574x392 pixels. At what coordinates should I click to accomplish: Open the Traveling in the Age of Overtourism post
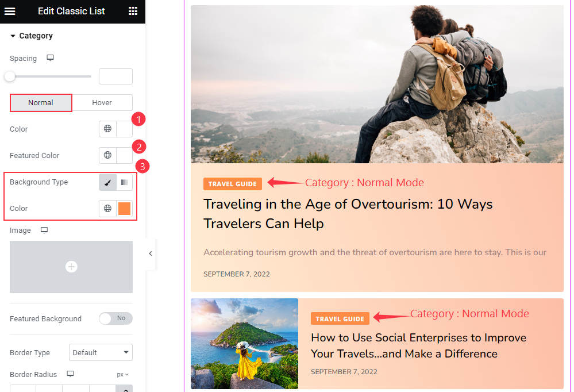348,214
